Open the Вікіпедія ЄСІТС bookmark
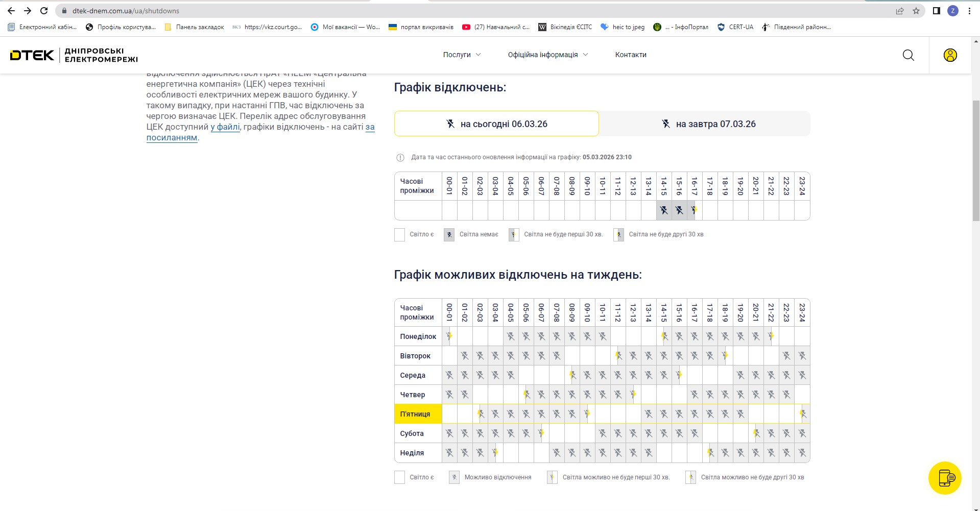The height and width of the screenshot is (511, 980). [566, 27]
